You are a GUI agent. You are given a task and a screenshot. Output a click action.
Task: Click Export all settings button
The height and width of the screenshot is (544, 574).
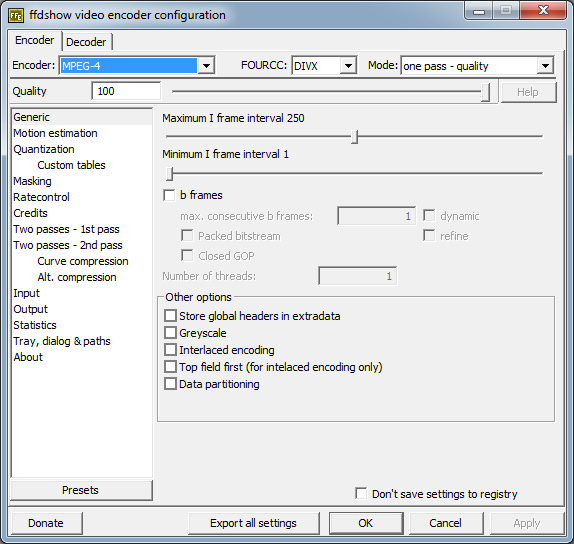coord(253,523)
